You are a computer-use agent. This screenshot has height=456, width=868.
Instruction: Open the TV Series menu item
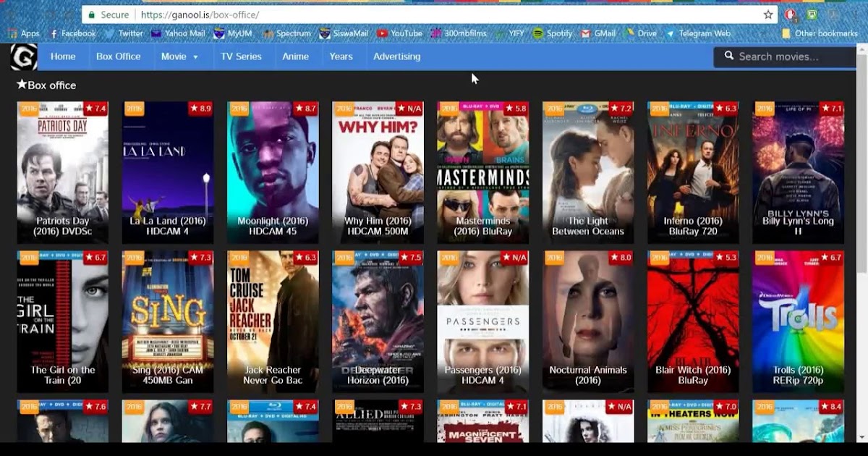tap(241, 56)
